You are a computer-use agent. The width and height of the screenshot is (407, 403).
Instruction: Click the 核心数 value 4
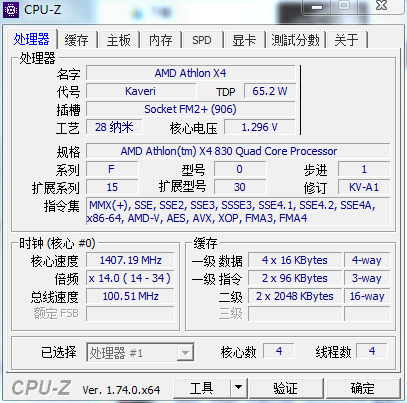pos(279,351)
